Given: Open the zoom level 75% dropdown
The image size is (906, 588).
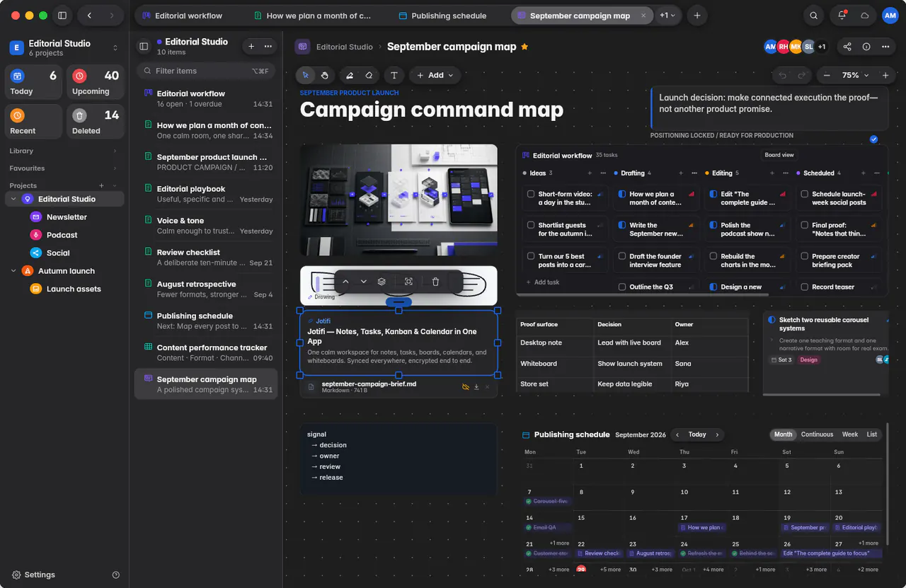Looking at the screenshot, I should point(855,75).
